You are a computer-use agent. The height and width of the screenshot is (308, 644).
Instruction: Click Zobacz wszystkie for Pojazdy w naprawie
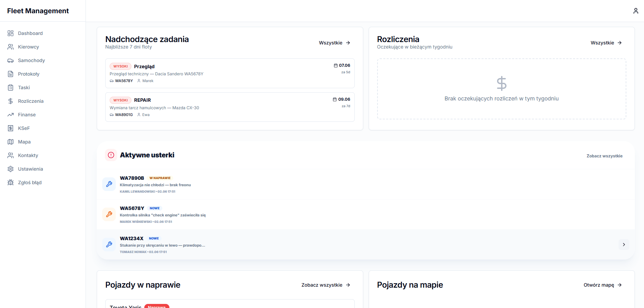[326, 285]
